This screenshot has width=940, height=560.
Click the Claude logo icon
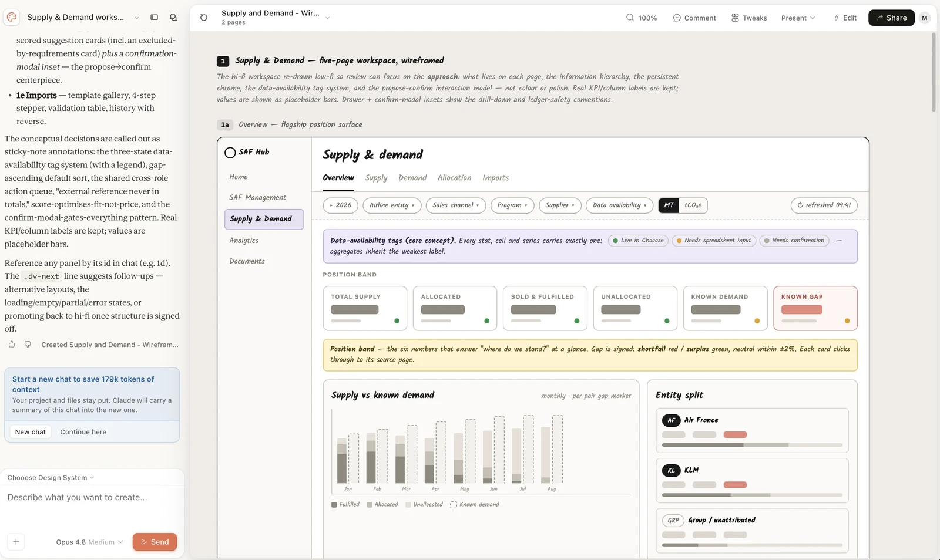[x=12, y=17]
